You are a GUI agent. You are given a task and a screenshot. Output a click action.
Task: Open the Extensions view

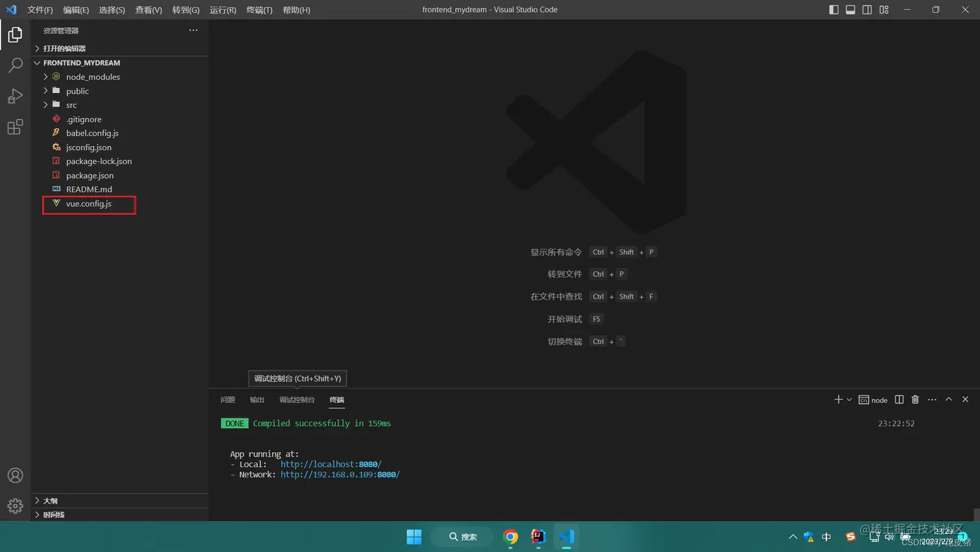pyautogui.click(x=15, y=126)
